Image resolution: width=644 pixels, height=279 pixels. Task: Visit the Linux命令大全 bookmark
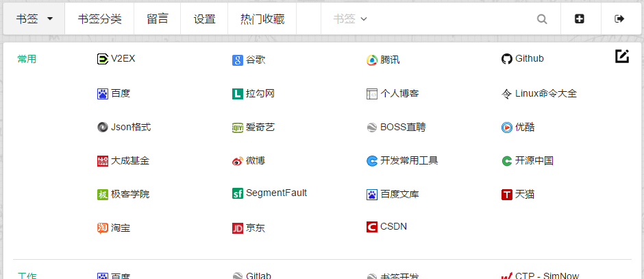tap(545, 93)
